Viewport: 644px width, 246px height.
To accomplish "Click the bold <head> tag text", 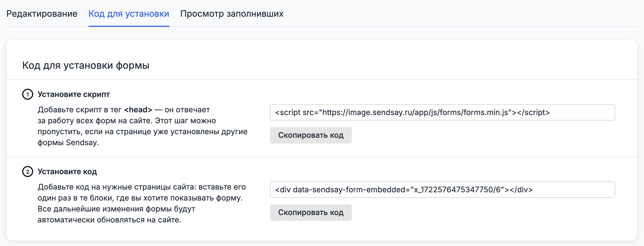I will (x=138, y=110).
